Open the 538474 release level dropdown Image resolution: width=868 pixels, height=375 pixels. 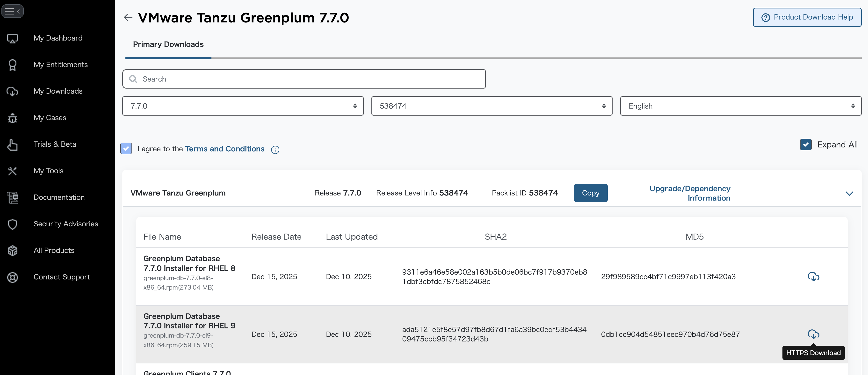pyautogui.click(x=491, y=106)
